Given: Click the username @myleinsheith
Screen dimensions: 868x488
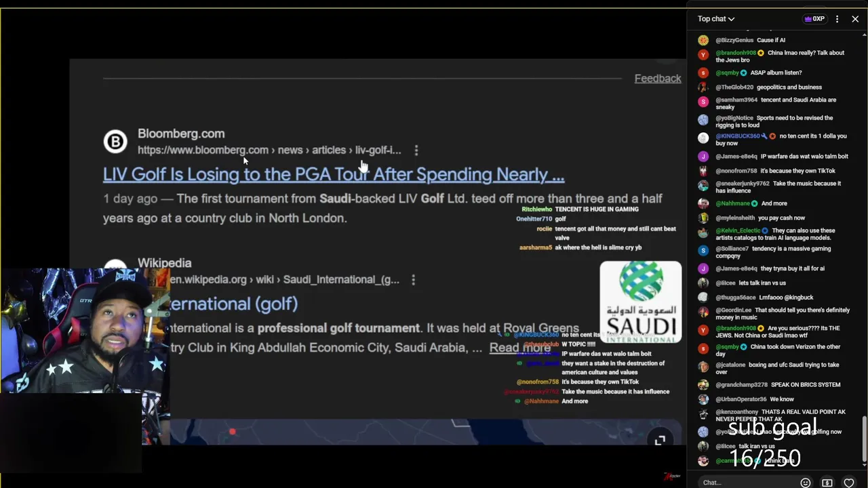Looking at the screenshot, I should pos(735,218).
